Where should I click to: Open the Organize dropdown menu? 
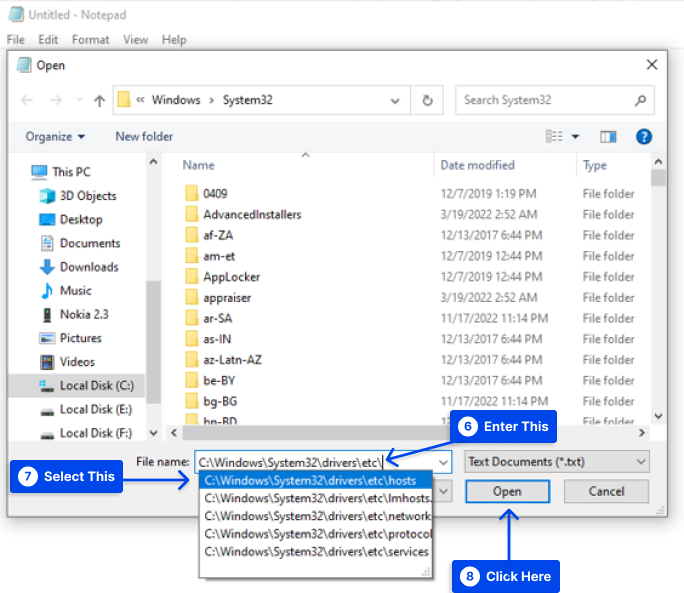55,137
